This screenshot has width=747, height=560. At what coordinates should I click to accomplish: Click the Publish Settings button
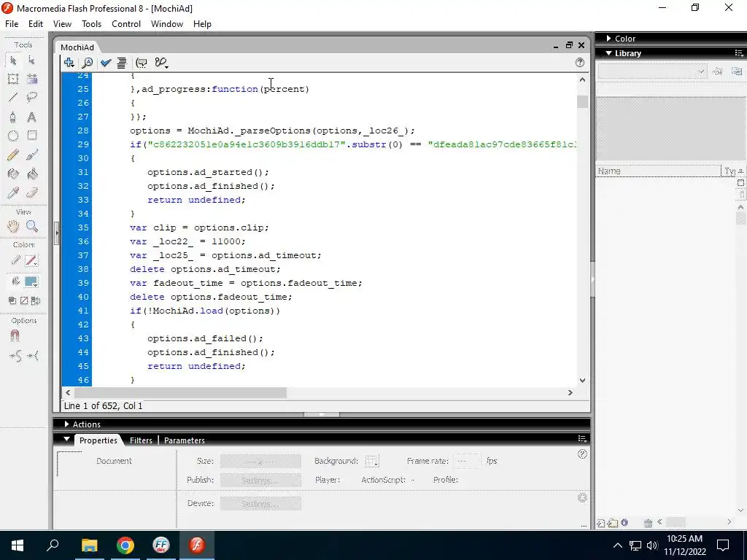click(x=260, y=480)
